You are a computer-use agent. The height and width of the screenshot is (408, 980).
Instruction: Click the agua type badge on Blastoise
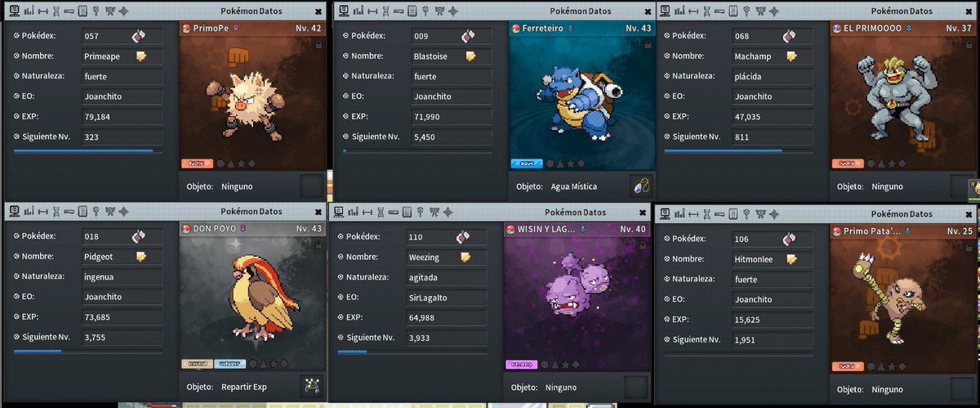[x=527, y=164]
